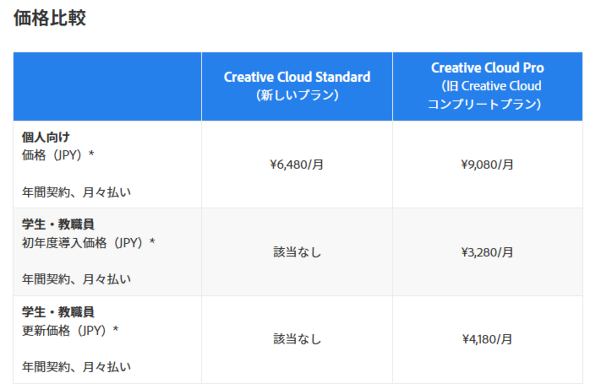Click the ¥4,180/月 renewal price
Viewport: 590px width, 389px height.
click(x=487, y=339)
